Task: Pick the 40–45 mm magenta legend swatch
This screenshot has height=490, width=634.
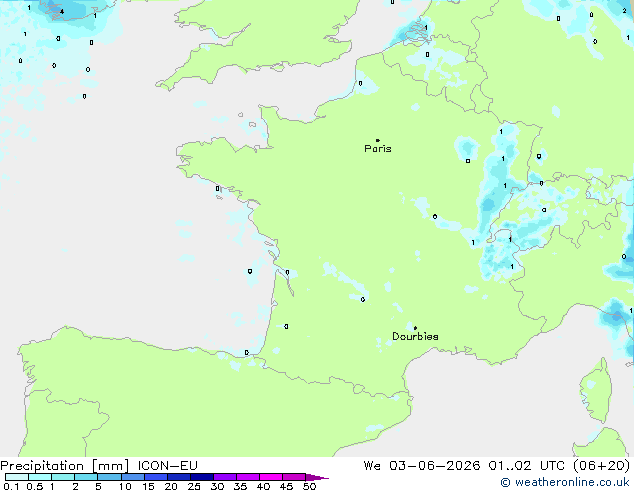Action: click(271, 477)
